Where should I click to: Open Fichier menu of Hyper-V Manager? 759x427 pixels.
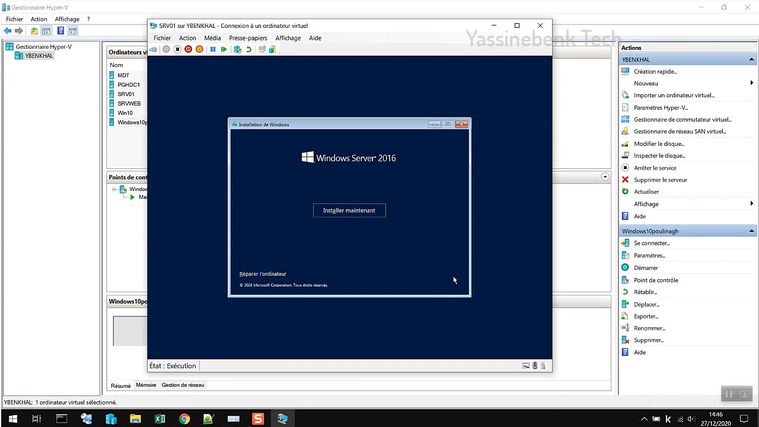(x=14, y=19)
